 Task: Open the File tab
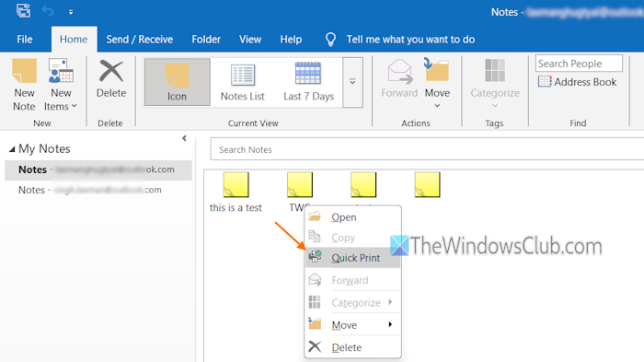pos(25,40)
